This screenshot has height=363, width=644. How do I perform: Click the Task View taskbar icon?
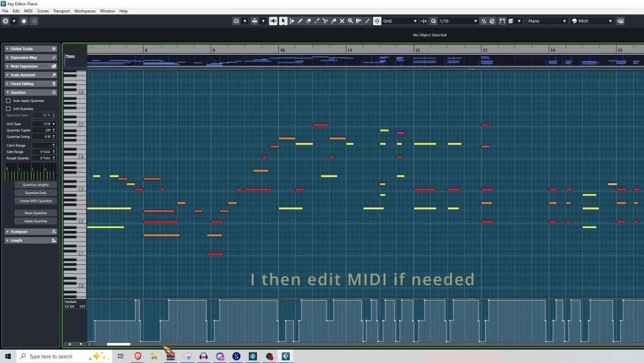pyautogui.click(x=120, y=357)
